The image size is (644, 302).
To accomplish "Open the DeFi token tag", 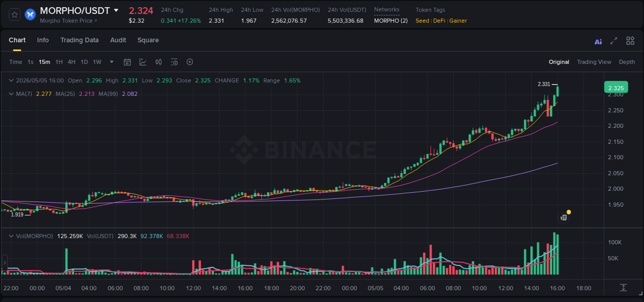I will (x=439, y=21).
